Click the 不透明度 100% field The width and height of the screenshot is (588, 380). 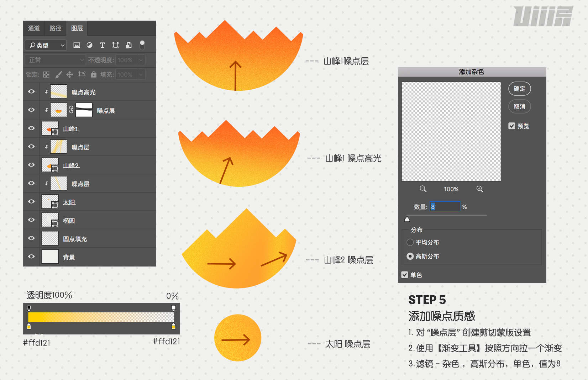[x=126, y=60]
